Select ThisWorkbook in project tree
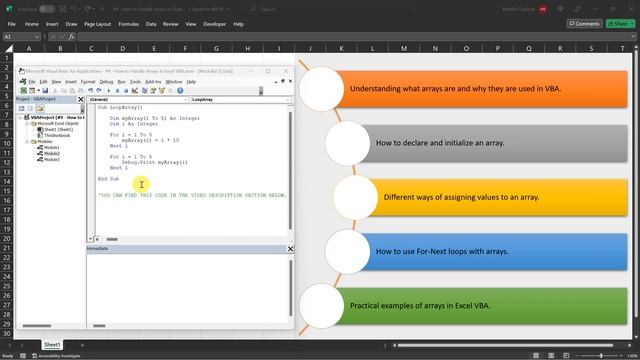 point(53,135)
